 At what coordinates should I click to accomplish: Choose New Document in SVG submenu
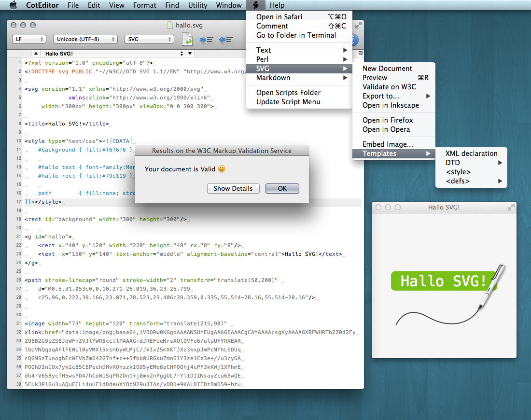click(x=394, y=69)
